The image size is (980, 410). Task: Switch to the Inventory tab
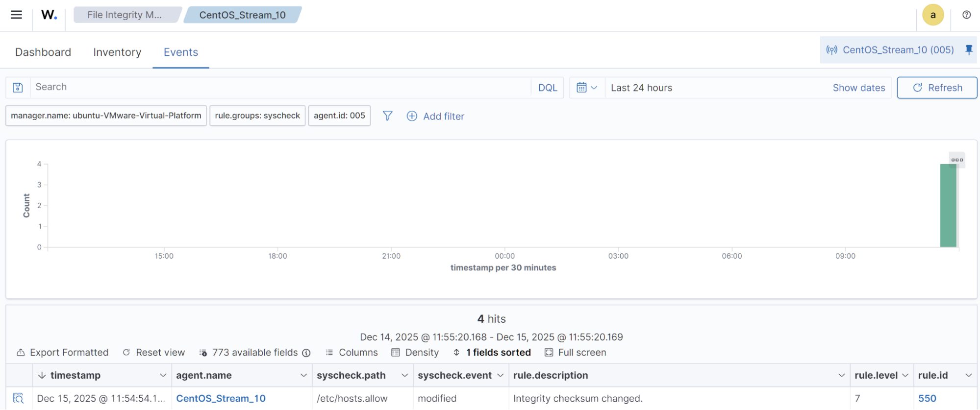(x=117, y=52)
